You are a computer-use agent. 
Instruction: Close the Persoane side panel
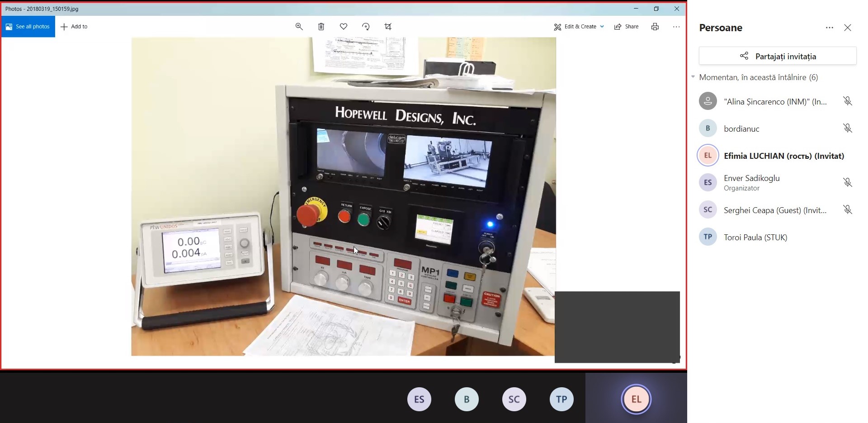pyautogui.click(x=847, y=28)
